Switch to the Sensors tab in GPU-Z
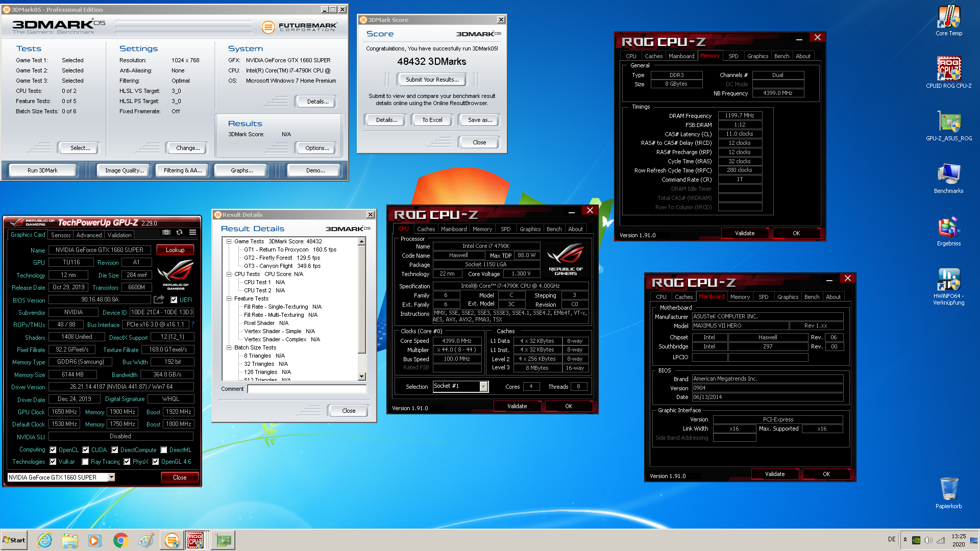The image size is (980, 551). click(x=61, y=235)
